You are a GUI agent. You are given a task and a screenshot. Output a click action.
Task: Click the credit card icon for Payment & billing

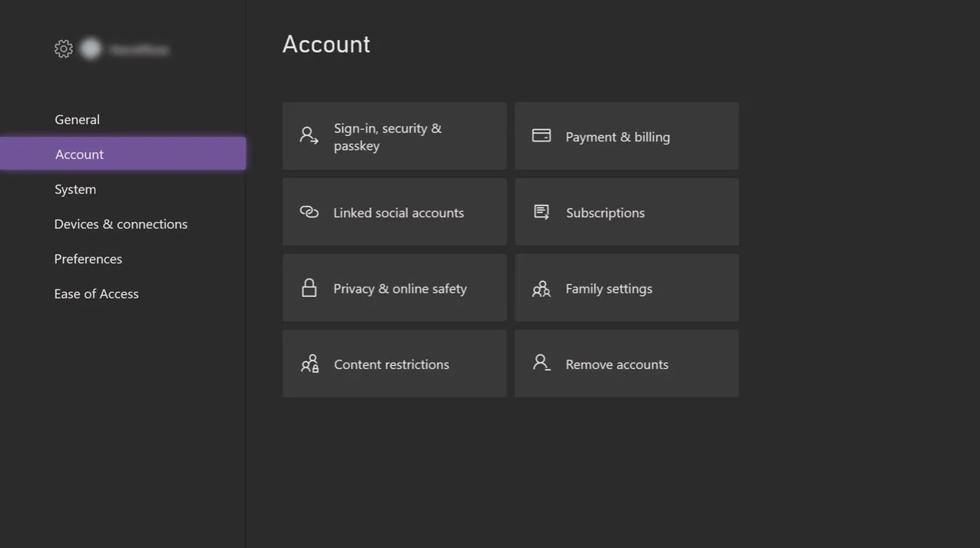tap(541, 135)
